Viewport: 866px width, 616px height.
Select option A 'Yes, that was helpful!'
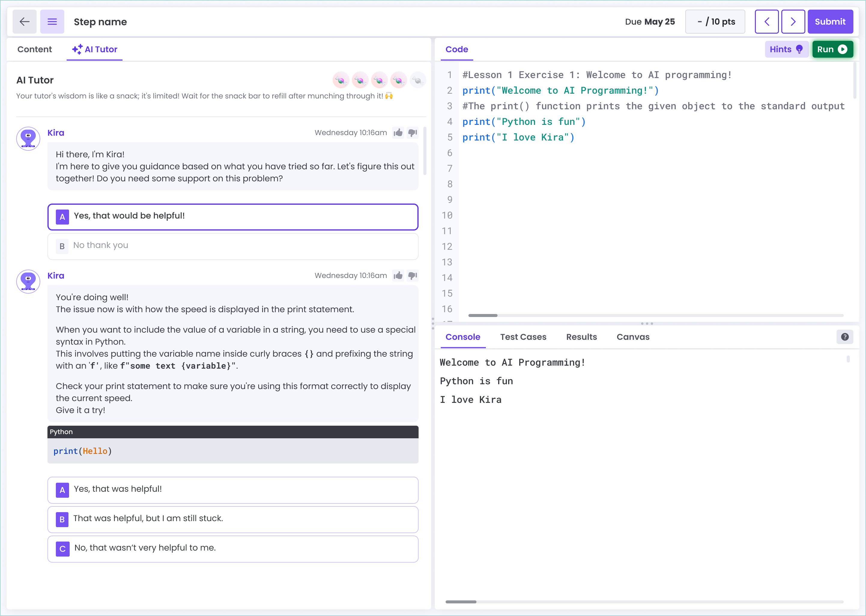click(x=232, y=490)
